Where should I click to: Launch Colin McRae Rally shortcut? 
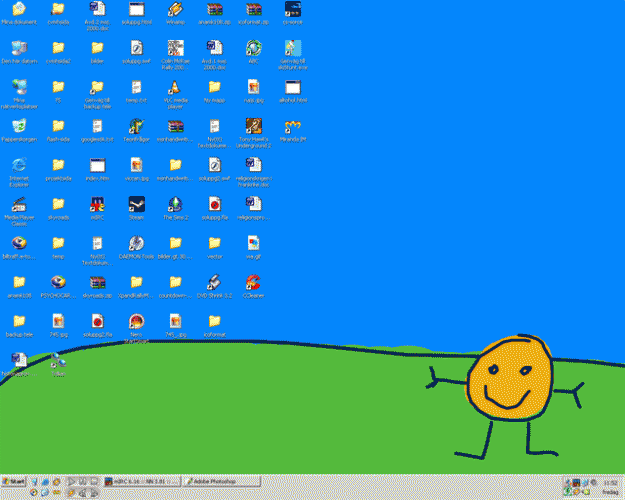175,48
